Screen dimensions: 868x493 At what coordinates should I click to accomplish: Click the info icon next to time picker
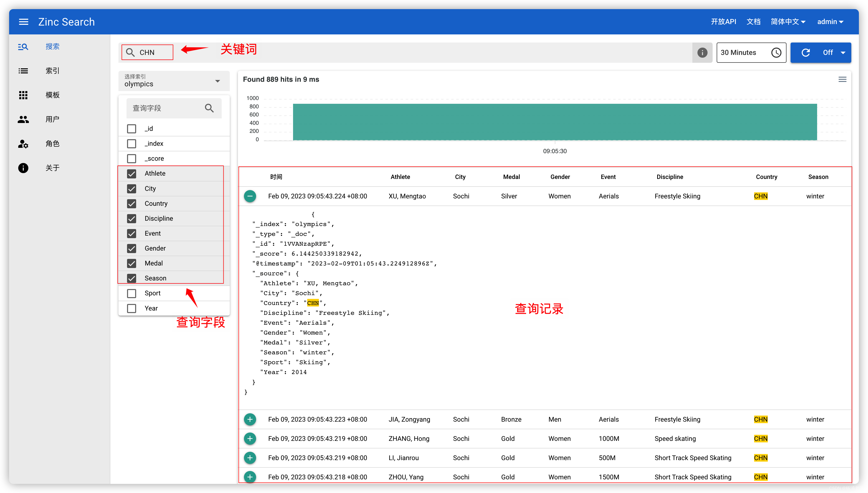click(703, 52)
